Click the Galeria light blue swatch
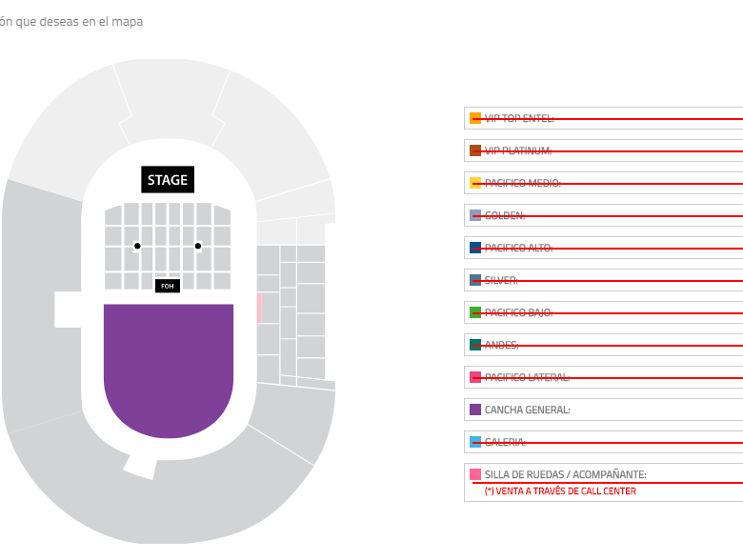Screen dimensions: 743x560 coord(475,442)
